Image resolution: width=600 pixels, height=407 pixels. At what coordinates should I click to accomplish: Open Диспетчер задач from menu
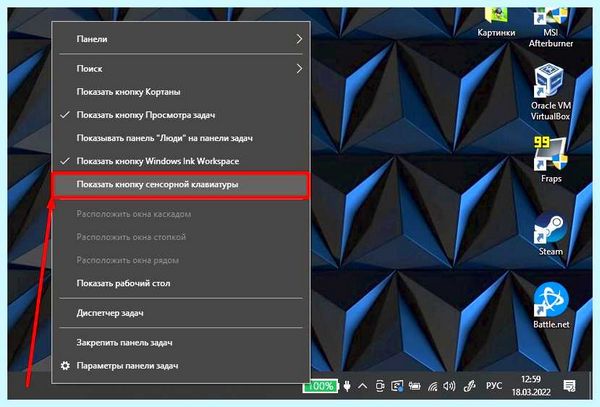point(181,313)
